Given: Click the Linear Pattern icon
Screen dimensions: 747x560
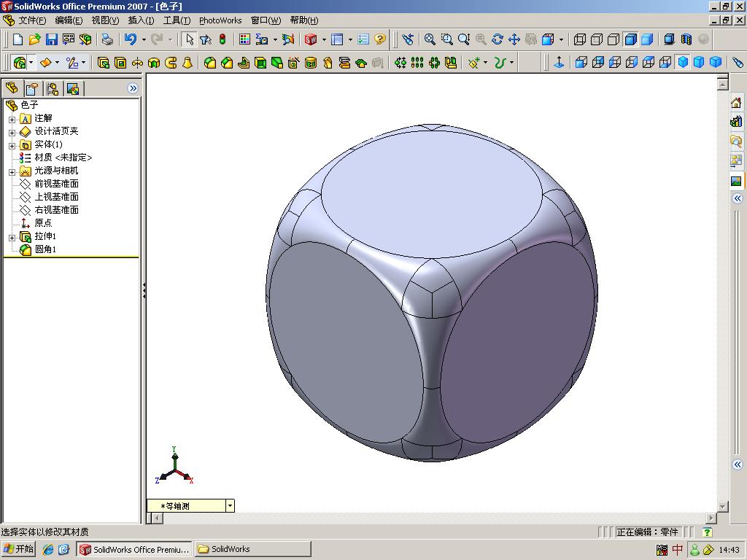Looking at the screenshot, I should click(417, 63).
